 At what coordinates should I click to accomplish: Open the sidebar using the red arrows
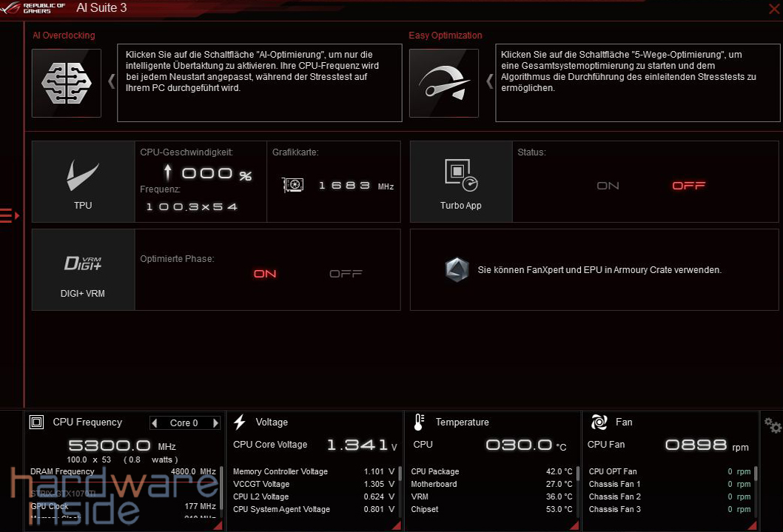[x=9, y=215]
